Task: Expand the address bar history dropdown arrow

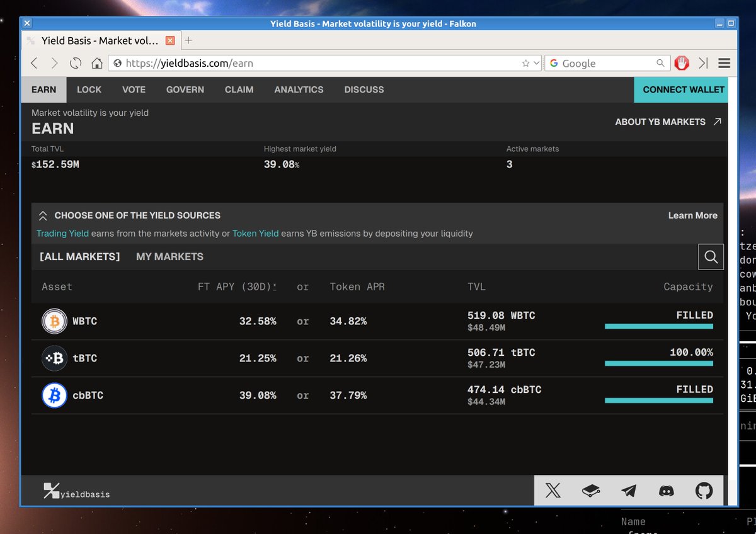Action: coord(536,63)
